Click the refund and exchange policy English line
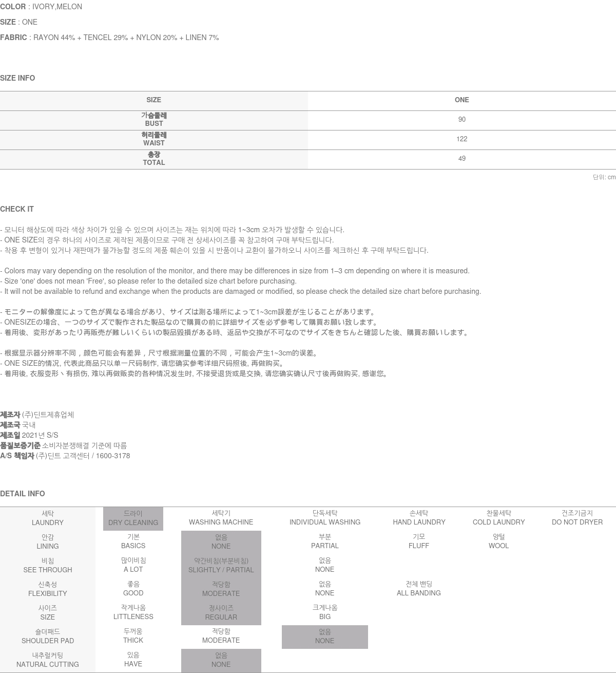This screenshot has height=673, width=616. point(241,291)
